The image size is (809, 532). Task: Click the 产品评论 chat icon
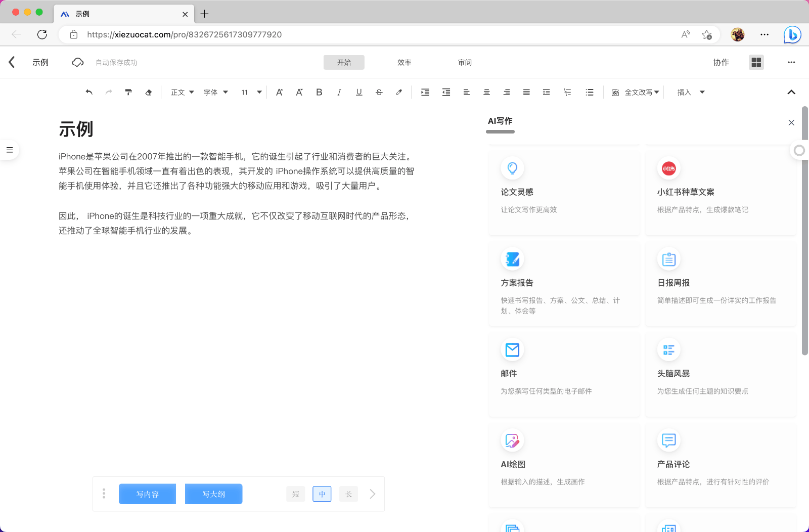(669, 440)
